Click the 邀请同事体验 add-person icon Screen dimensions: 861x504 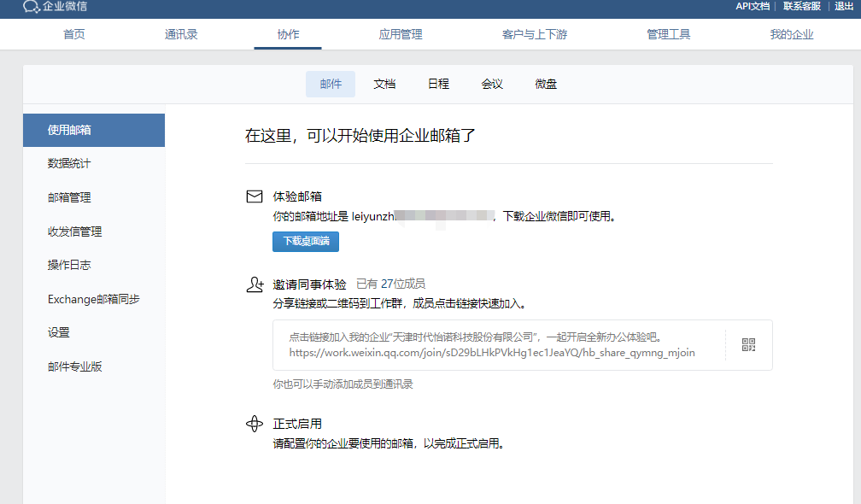(254, 282)
